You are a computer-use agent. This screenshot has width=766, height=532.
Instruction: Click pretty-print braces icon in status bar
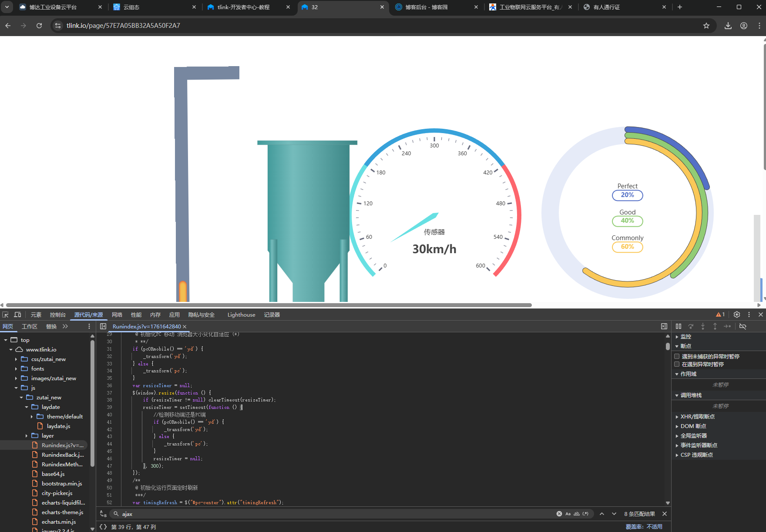click(103, 527)
